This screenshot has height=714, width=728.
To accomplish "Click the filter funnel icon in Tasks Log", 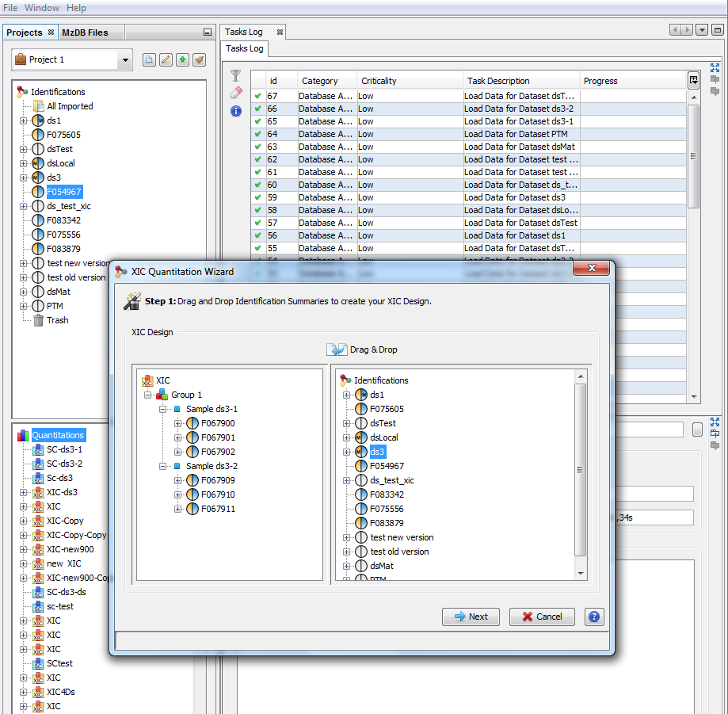I will pyautogui.click(x=235, y=76).
